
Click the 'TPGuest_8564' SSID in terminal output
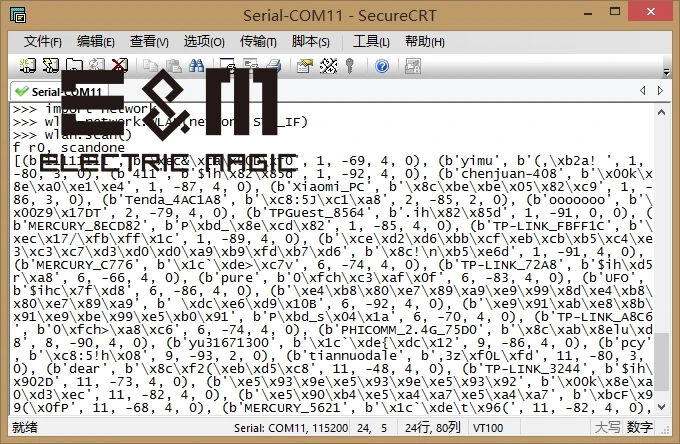(317, 212)
